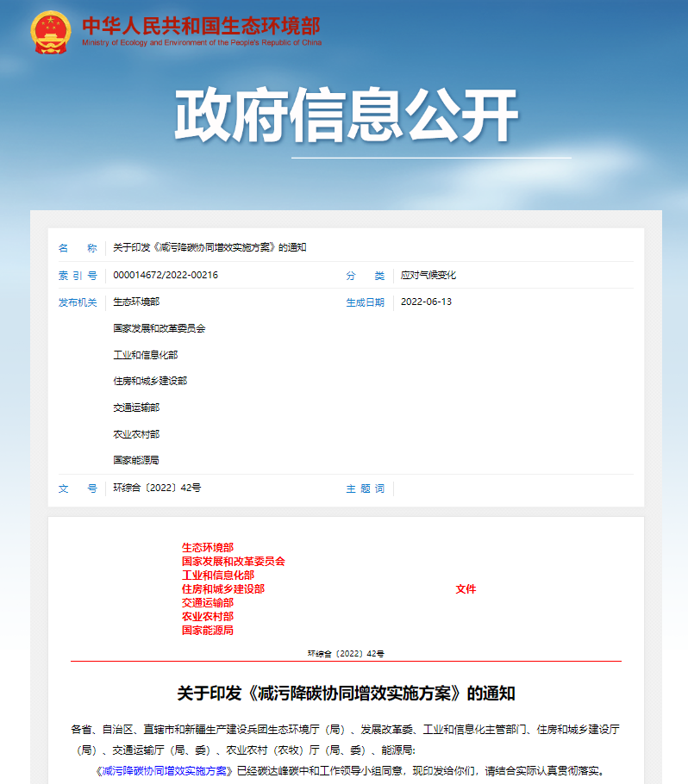Viewport: 688px width, 784px height.
Task: Click 国家发展和改革委员会 in publisher list
Action: point(159,328)
